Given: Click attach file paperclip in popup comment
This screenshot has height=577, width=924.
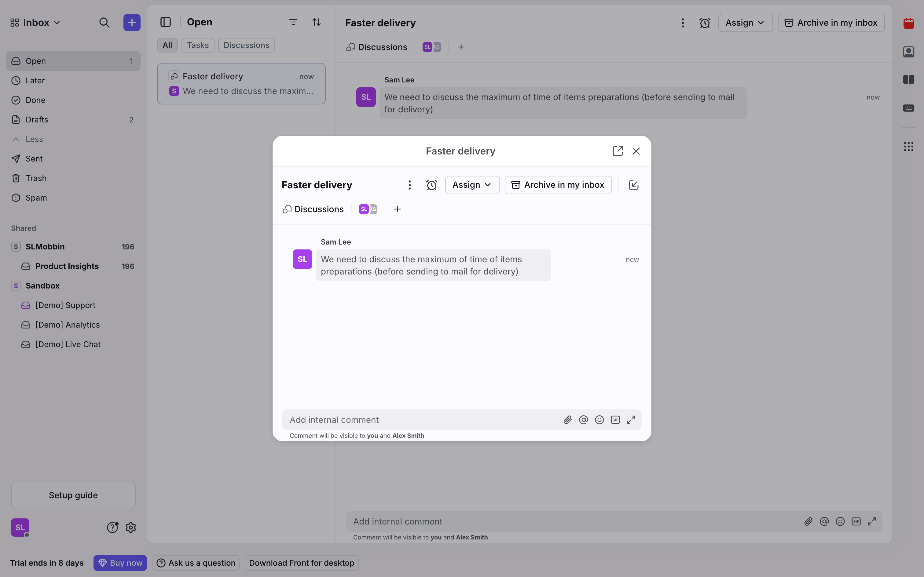Looking at the screenshot, I should 567,420.
